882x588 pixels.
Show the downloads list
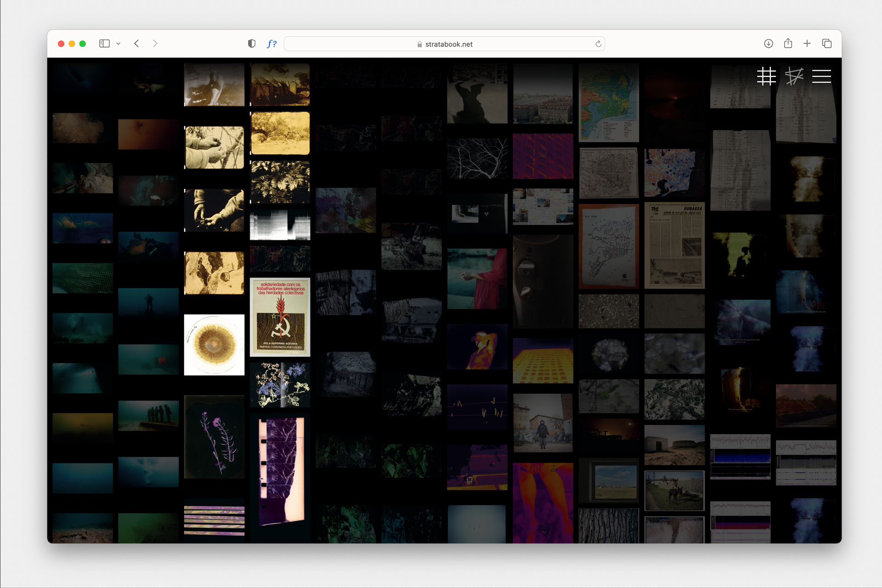[x=768, y=44]
